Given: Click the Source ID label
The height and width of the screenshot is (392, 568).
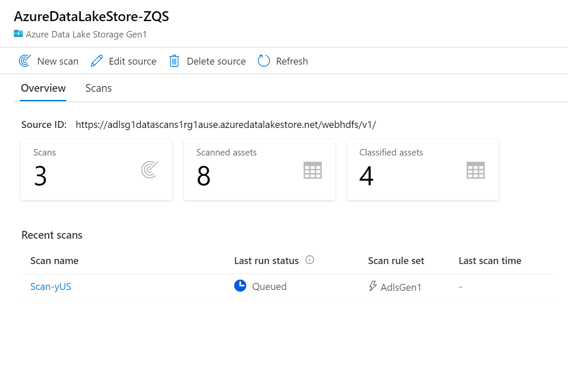Looking at the screenshot, I should tap(44, 124).
